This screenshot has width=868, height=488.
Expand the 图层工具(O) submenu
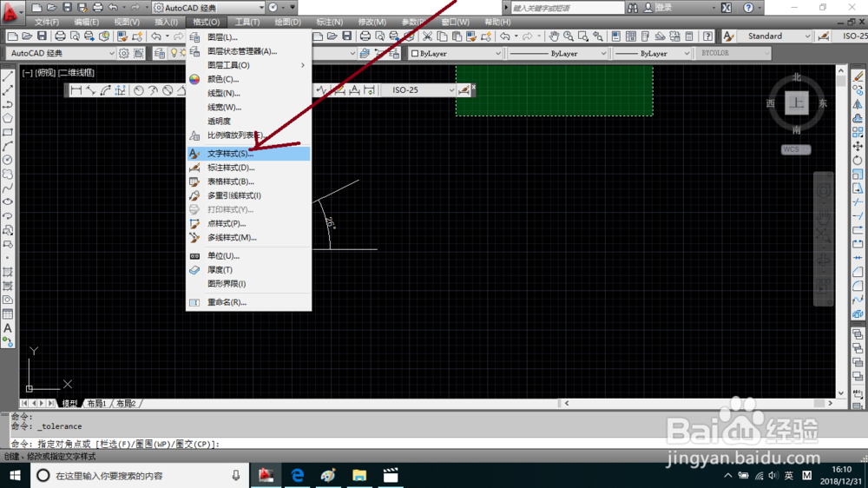248,65
